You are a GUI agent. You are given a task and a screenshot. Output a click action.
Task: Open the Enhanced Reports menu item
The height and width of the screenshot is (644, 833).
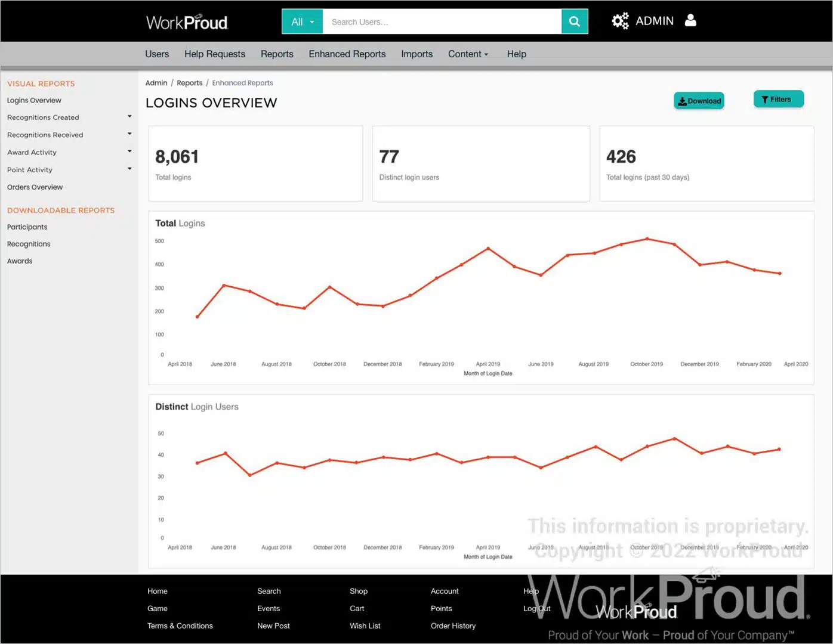[347, 54]
